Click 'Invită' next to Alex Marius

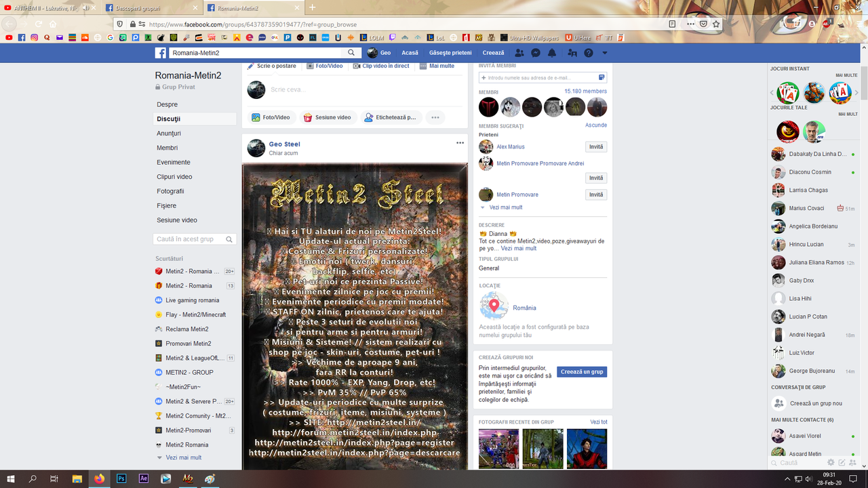tap(596, 147)
